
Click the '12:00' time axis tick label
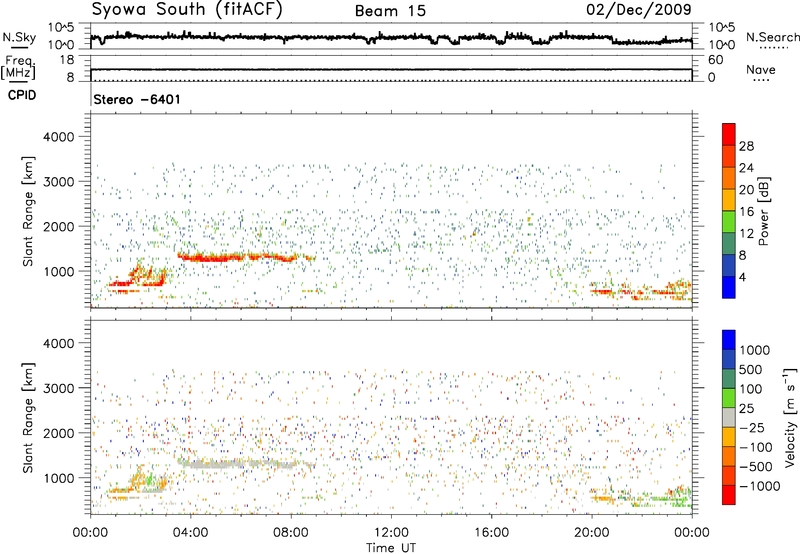[391, 533]
